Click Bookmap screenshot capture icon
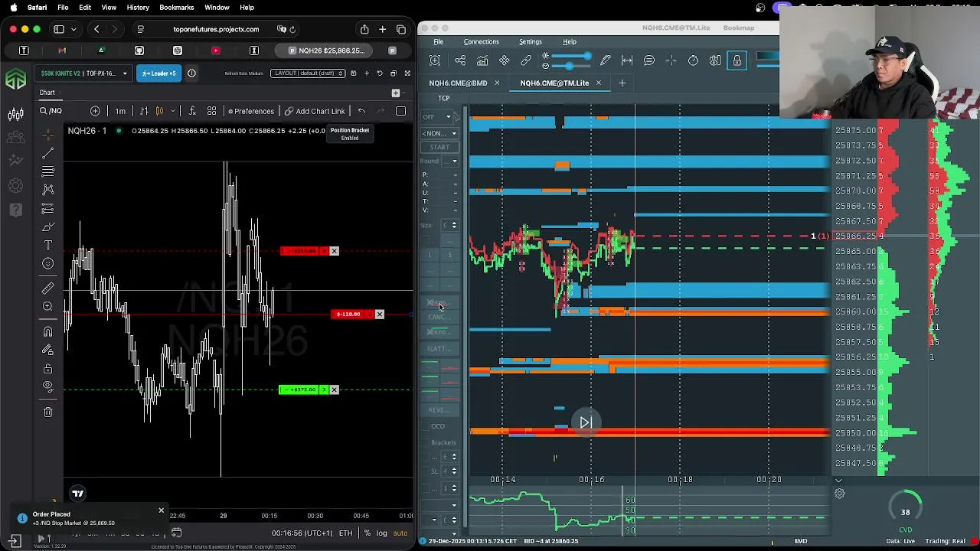 point(435,60)
